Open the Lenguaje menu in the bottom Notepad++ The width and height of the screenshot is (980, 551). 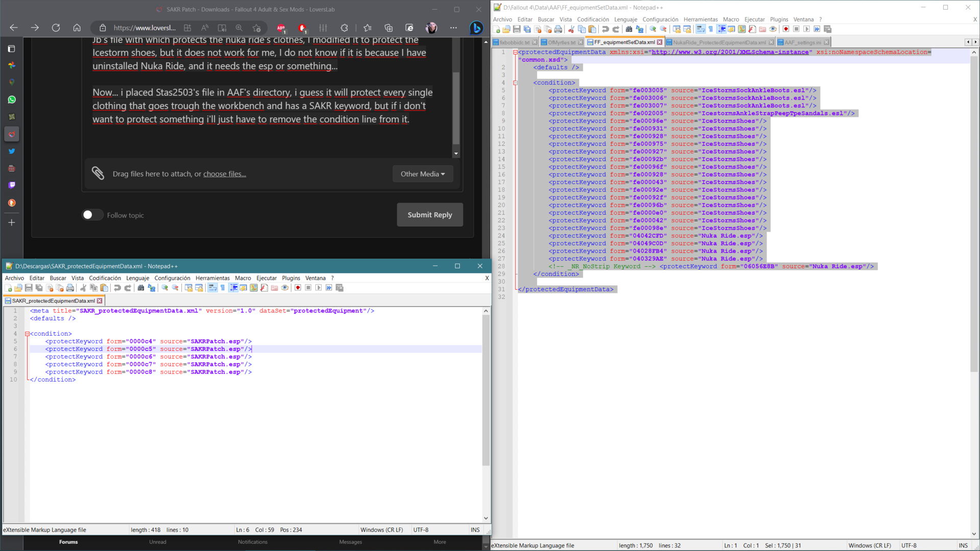pyautogui.click(x=138, y=278)
